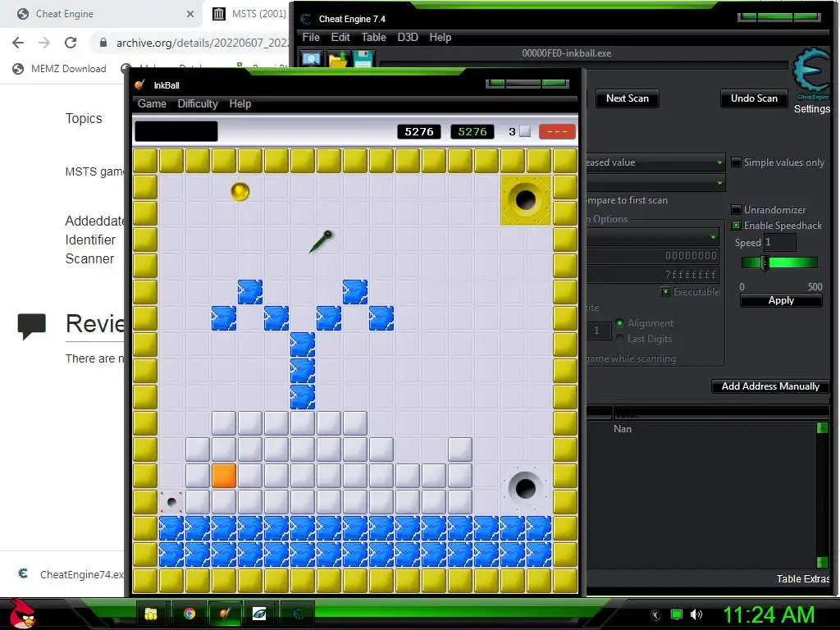This screenshot has width=840, height=630.
Task: Open process list icon in Cheat Engine
Action: (311, 59)
